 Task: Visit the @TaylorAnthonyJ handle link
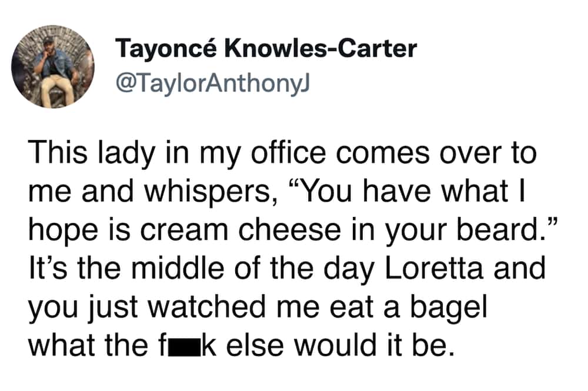(213, 83)
